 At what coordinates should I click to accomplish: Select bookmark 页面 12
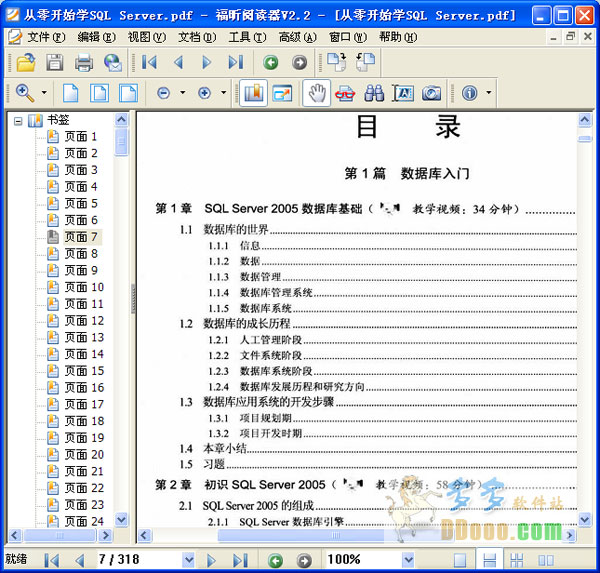click(84, 321)
